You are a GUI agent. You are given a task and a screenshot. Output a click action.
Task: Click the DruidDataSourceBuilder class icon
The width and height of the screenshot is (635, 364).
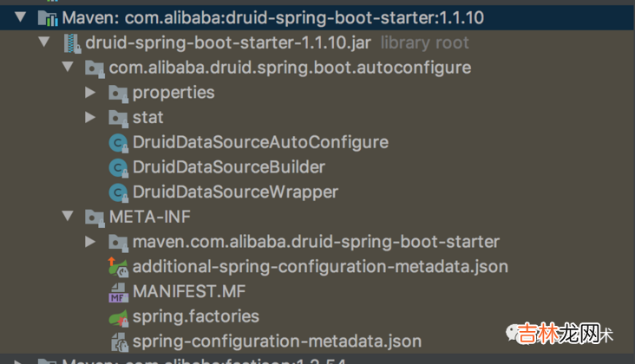coord(117,166)
